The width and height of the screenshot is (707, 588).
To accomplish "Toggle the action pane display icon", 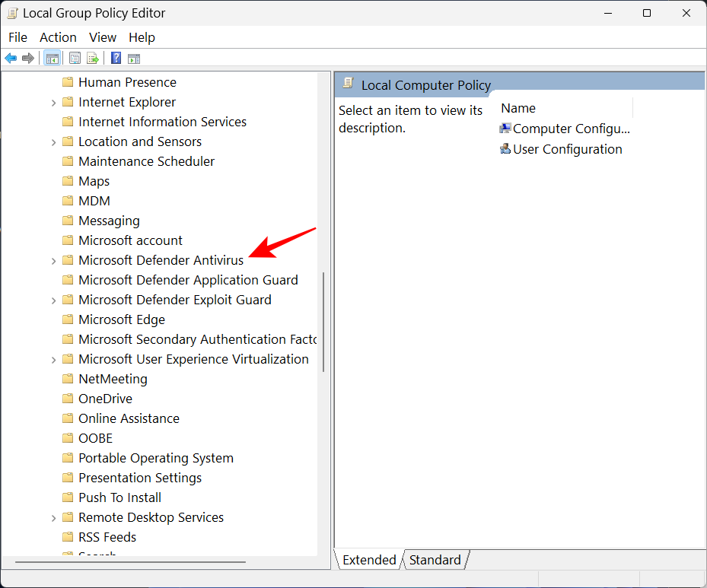I will [x=133, y=58].
